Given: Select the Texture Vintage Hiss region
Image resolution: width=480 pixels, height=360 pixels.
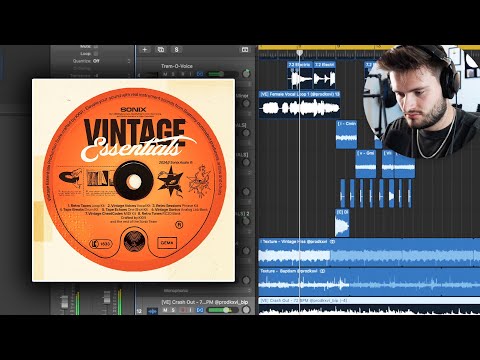Looking at the screenshot, I should [369, 253].
